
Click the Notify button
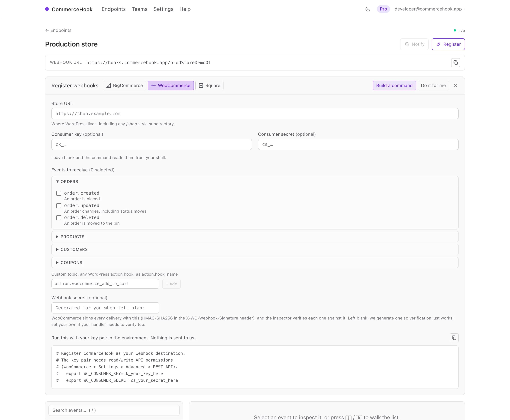(x=414, y=44)
